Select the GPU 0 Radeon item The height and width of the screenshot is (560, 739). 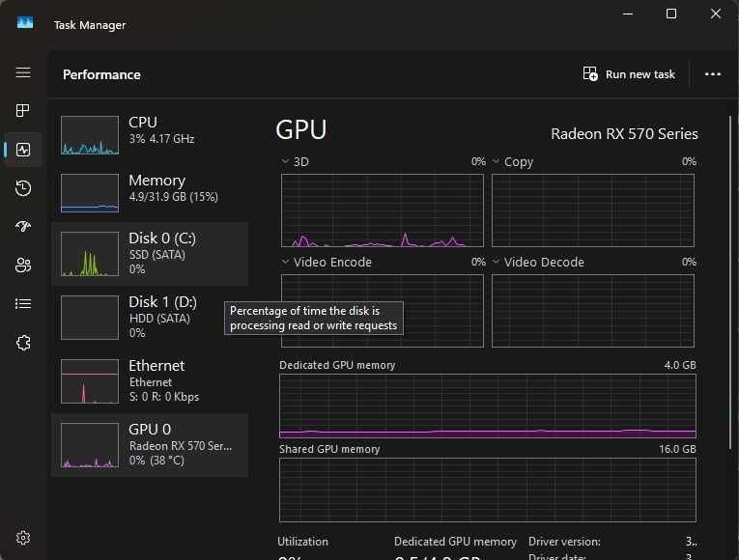150,445
